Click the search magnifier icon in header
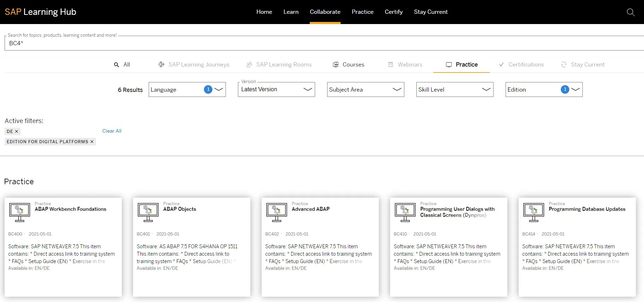Image resolution: width=644 pixels, height=302 pixels. coord(630,12)
